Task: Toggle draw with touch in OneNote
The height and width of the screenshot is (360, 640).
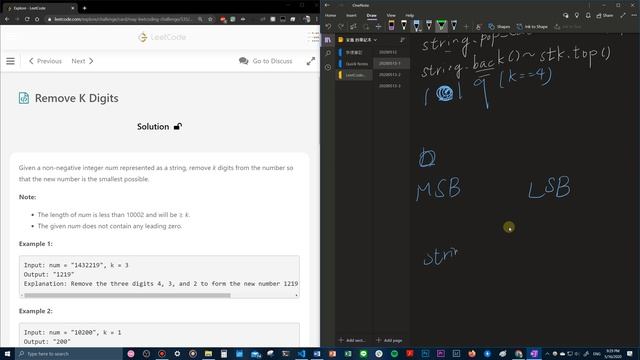Action: [479, 27]
